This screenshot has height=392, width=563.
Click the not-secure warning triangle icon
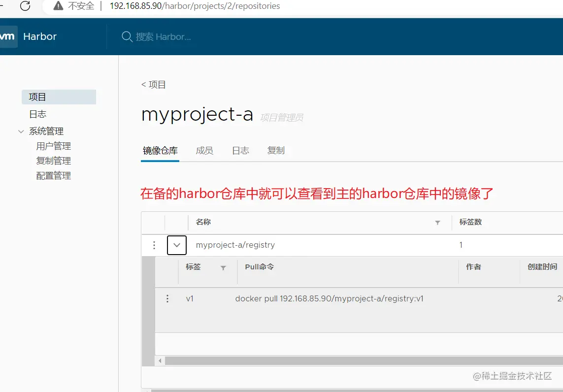tap(58, 6)
